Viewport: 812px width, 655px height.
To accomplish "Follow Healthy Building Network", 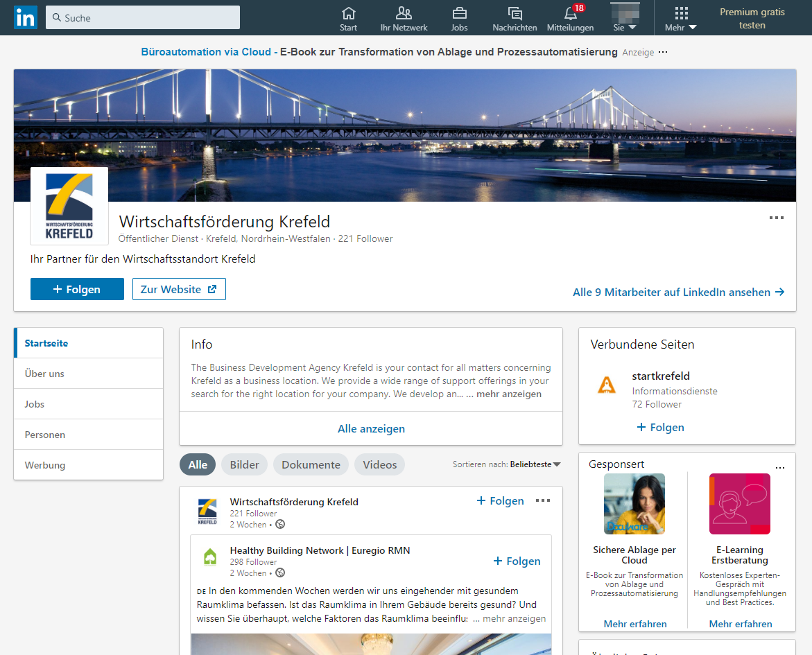I will (x=517, y=561).
